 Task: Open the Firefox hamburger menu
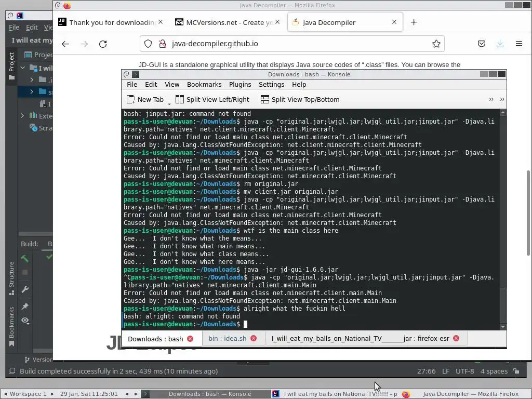tap(519, 44)
